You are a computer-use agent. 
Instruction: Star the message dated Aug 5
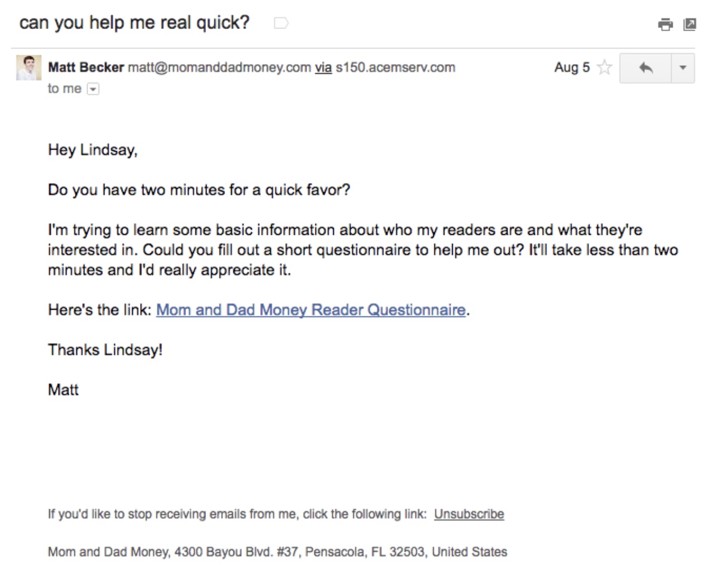click(604, 68)
